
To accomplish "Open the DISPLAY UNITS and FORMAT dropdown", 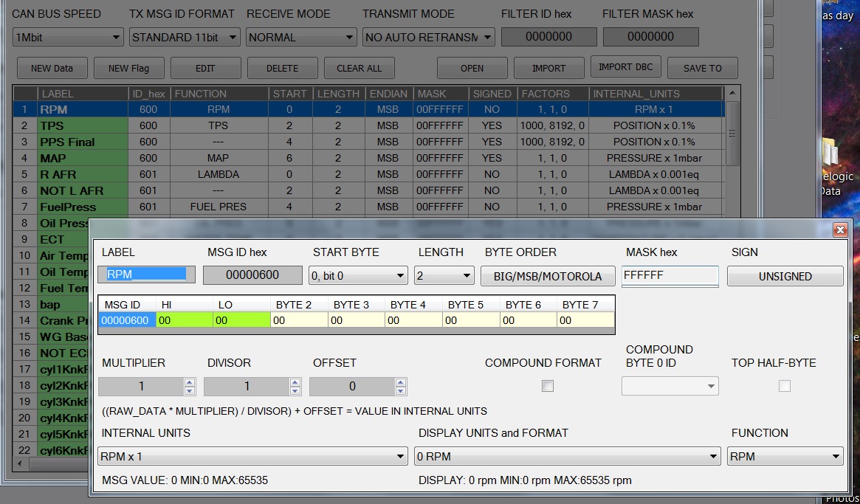I will [566, 456].
